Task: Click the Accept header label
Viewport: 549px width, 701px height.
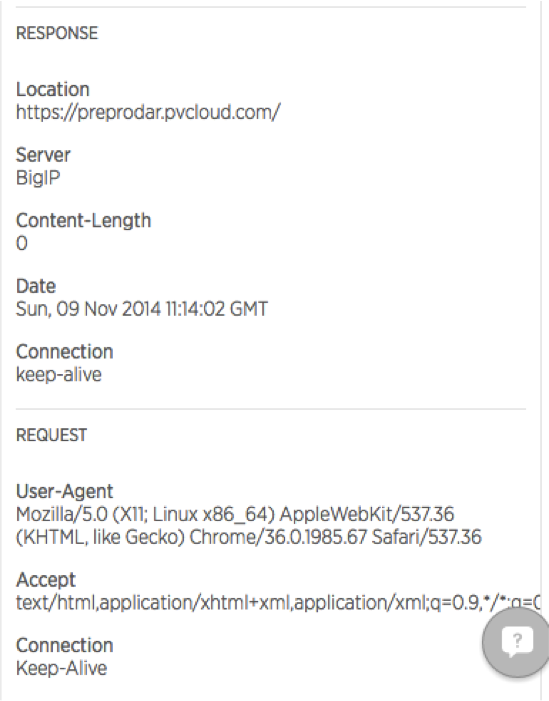Action: coord(46,580)
